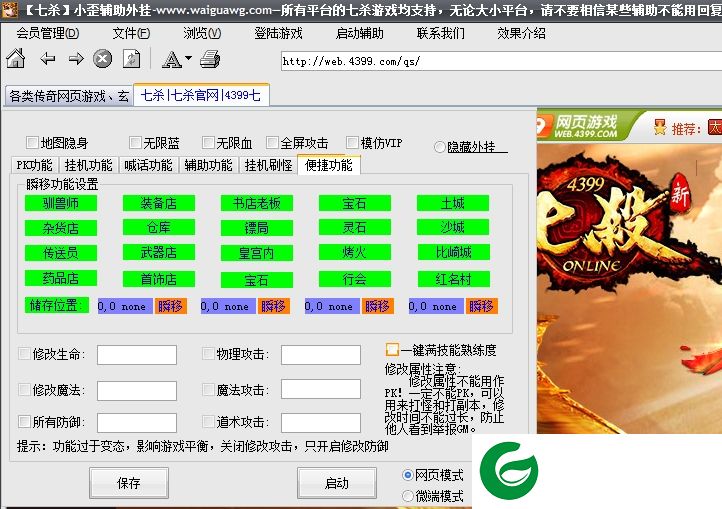
Task: Teleport to 杂货店
Action: 61,228
